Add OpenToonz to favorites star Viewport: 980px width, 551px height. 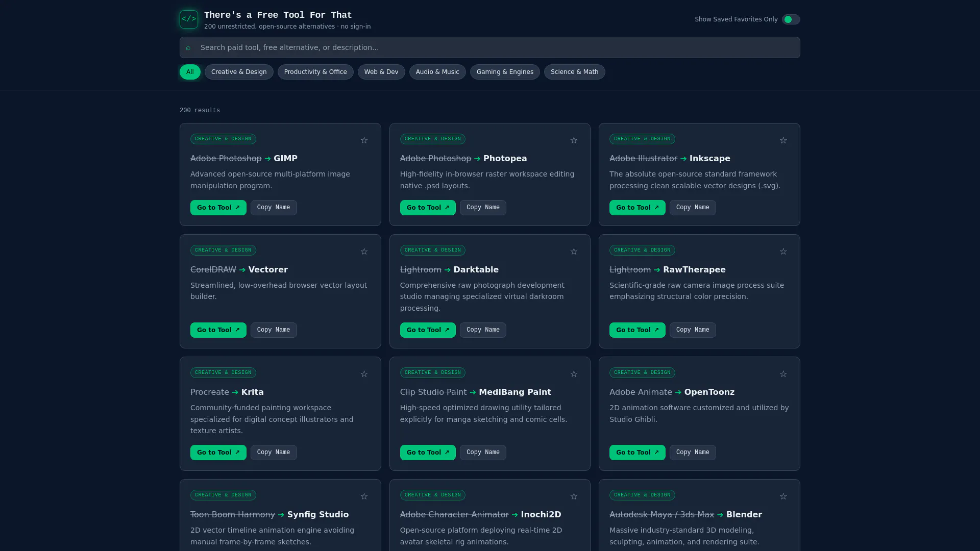[x=783, y=374]
